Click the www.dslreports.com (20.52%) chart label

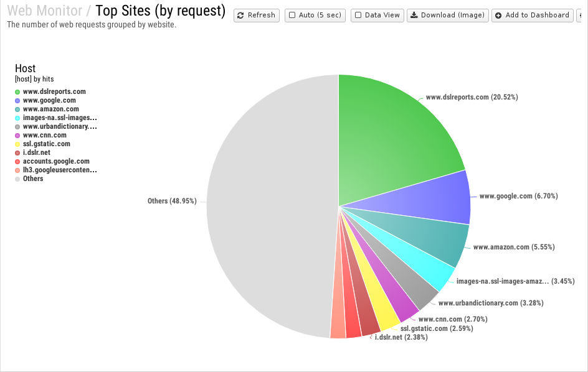point(472,97)
